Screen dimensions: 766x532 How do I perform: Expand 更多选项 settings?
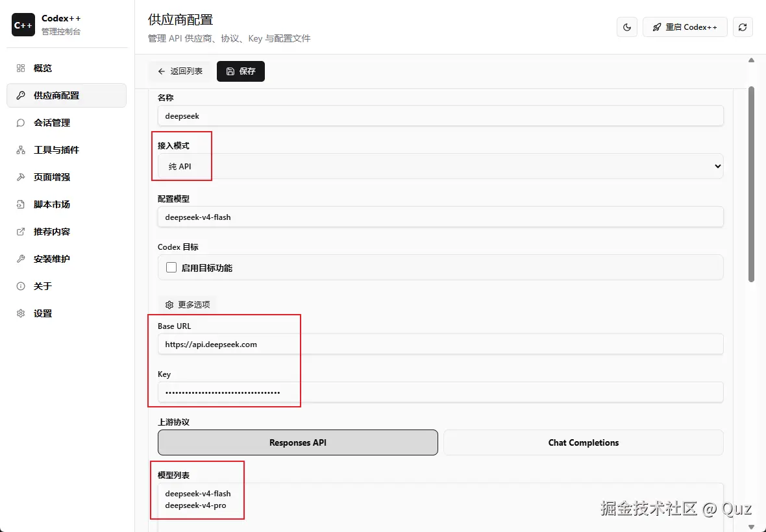[188, 305]
